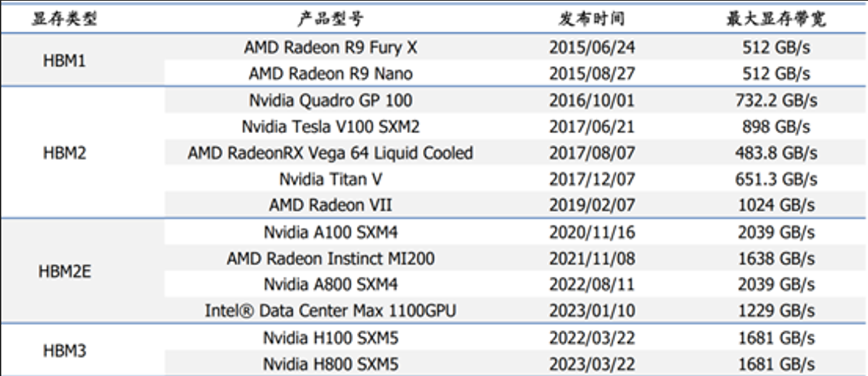Click the 发布时间 column header

[592, 19]
